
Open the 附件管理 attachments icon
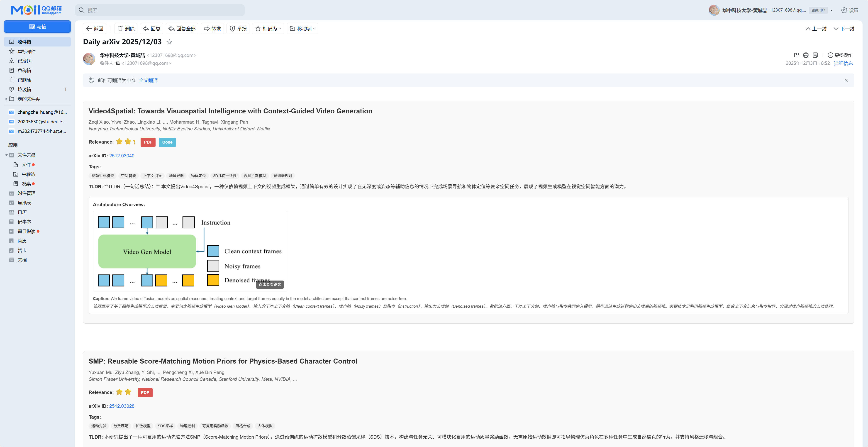click(12, 193)
